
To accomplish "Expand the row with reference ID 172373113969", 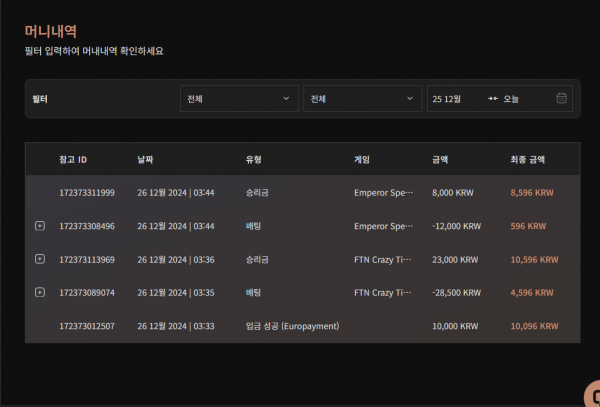I will coord(39,259).
